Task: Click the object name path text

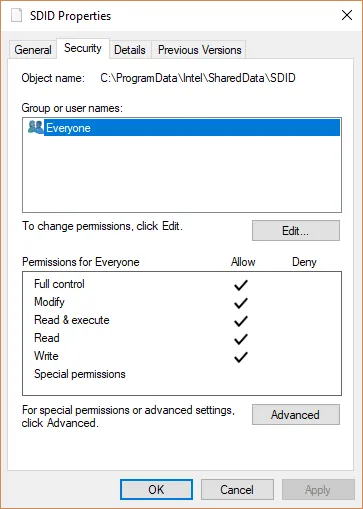Action: point(198,78)
